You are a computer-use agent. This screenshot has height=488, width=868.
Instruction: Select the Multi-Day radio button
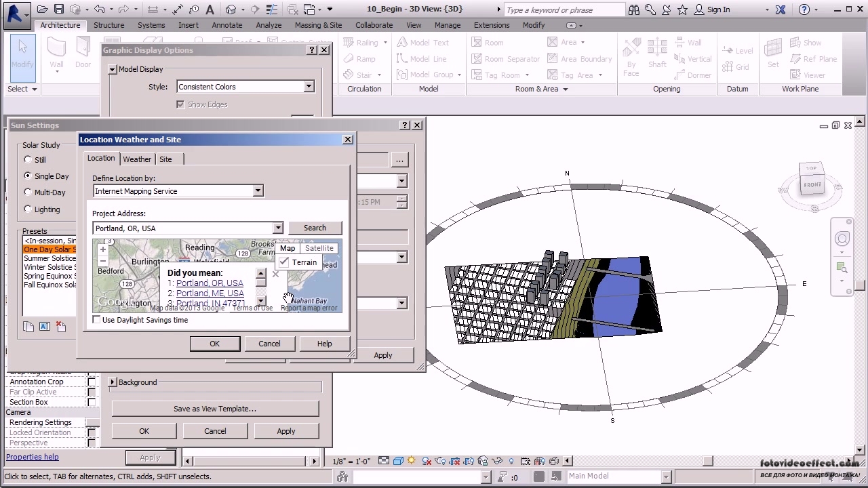pyautogui.click(x=28, y=192)
